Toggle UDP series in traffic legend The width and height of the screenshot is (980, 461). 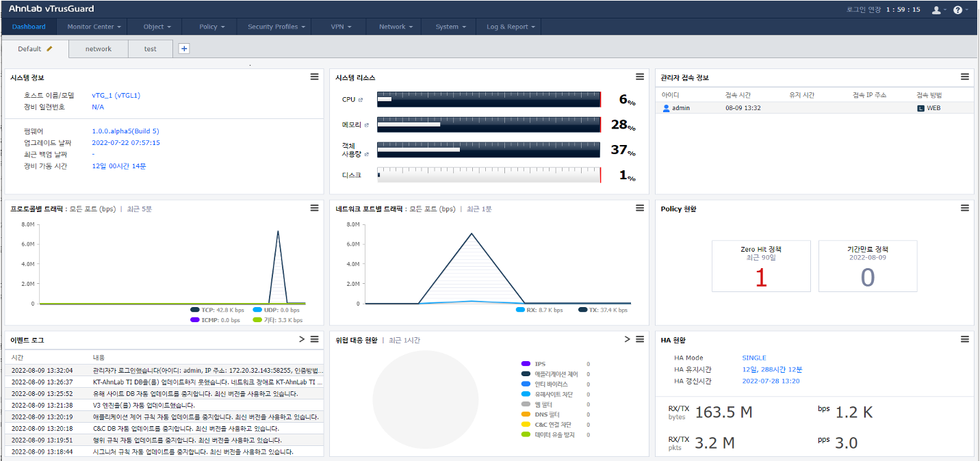tap(276, 310)
